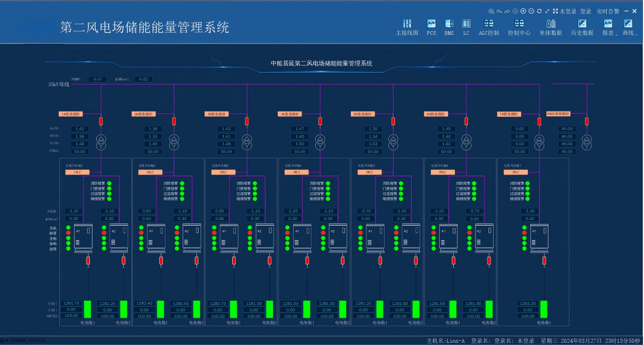This screenshot has height=345, width=644.
Task: Toggle the red breaker under 8#箱变测控
Action: (587, 121)
